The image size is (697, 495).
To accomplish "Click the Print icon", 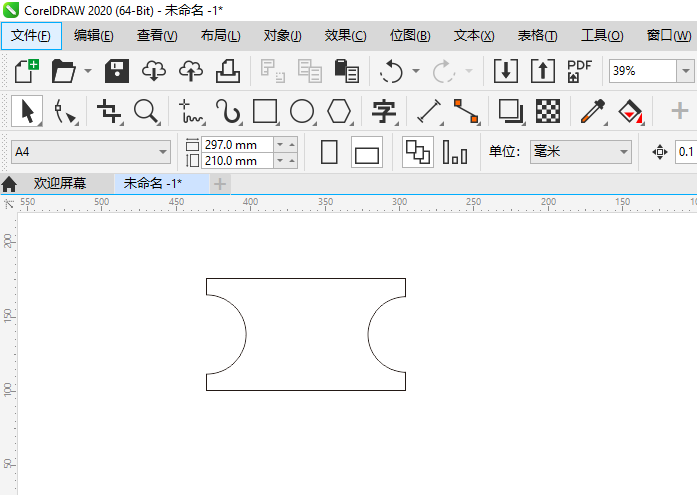I will coord(228,71).
